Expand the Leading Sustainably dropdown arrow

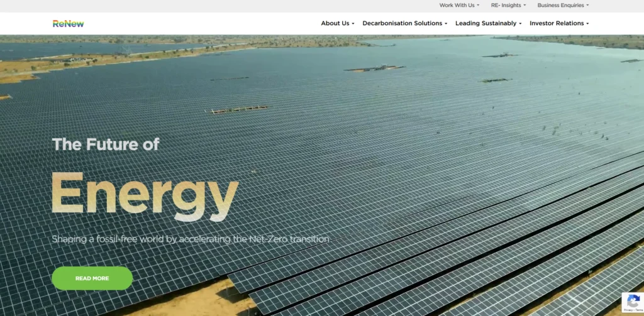[520, 24]
